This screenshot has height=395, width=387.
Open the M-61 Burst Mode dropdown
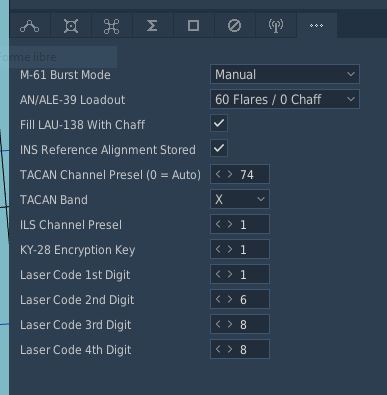tap(285, 74)
